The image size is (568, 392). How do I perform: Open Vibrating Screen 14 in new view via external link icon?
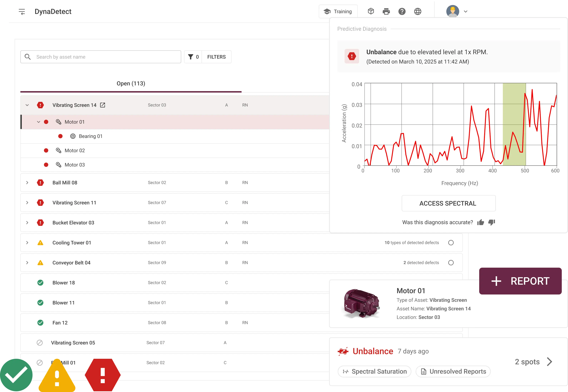point(103,105)
